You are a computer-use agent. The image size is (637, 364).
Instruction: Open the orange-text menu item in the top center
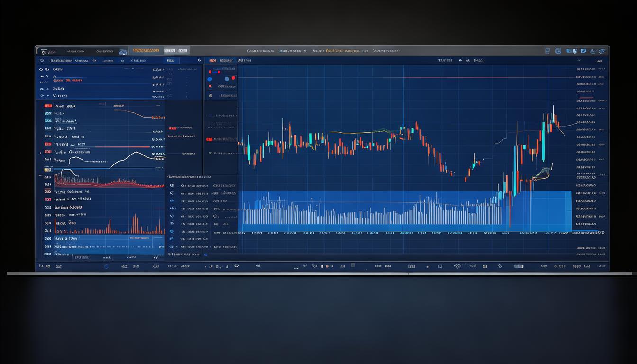[334, 51]
